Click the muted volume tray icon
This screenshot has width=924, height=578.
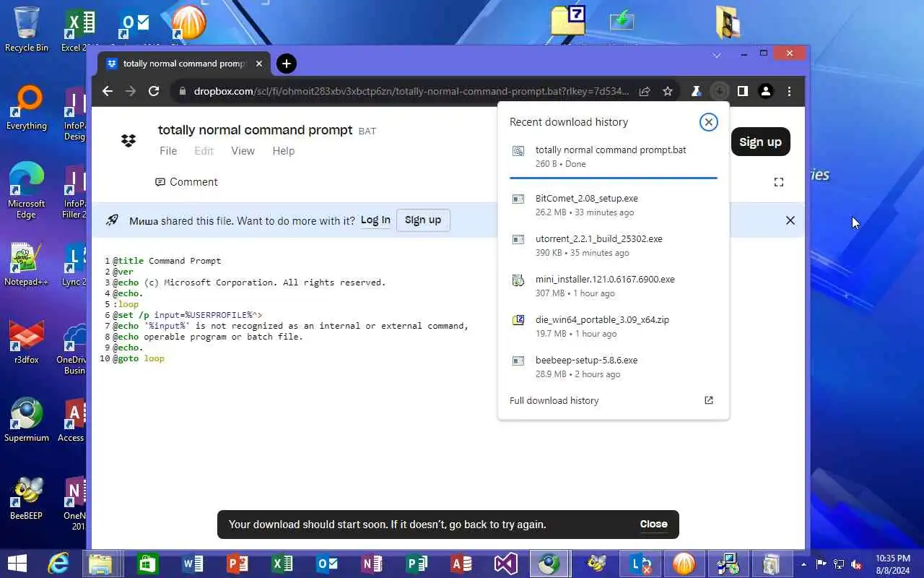[856, 564]
